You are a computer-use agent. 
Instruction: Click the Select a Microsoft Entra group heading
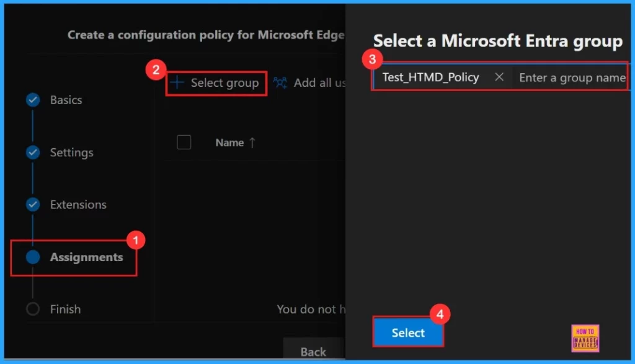[x=498, y=42]
